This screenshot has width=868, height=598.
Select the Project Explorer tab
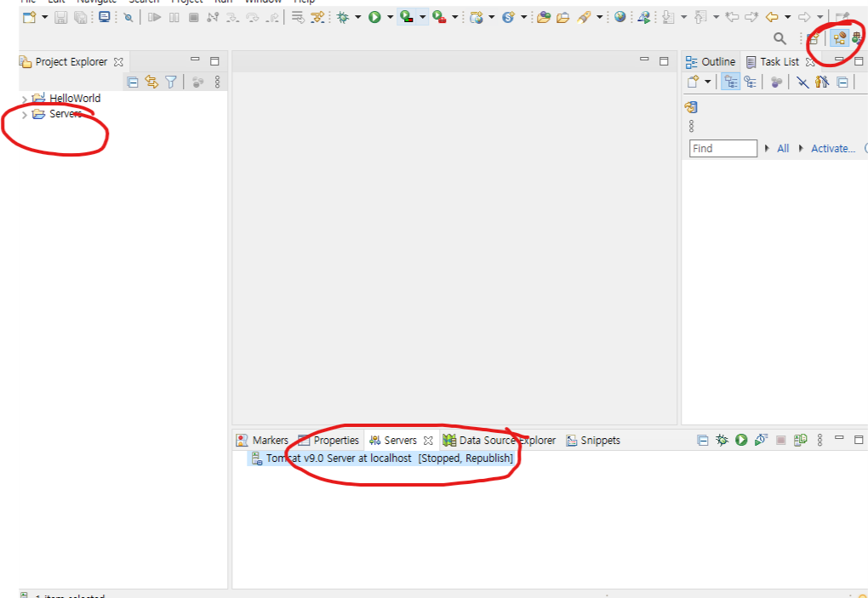[71, 62]
